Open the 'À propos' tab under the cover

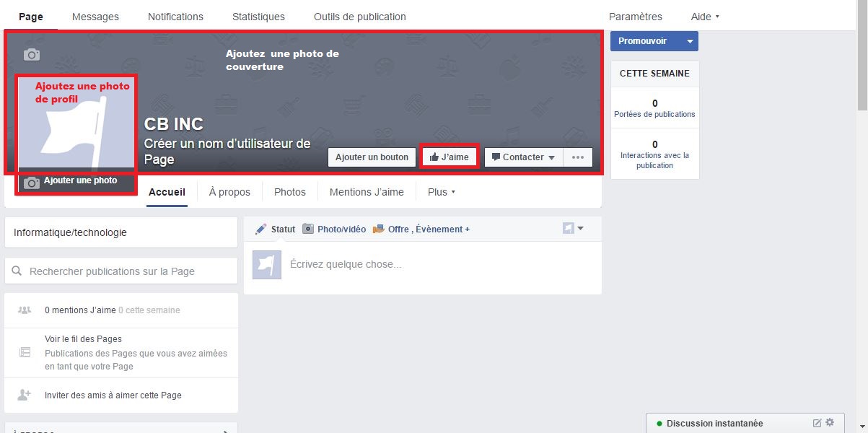coord(229,192)
